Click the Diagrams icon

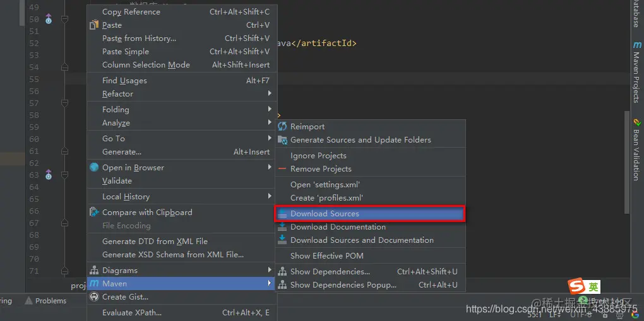click(95, 271)
